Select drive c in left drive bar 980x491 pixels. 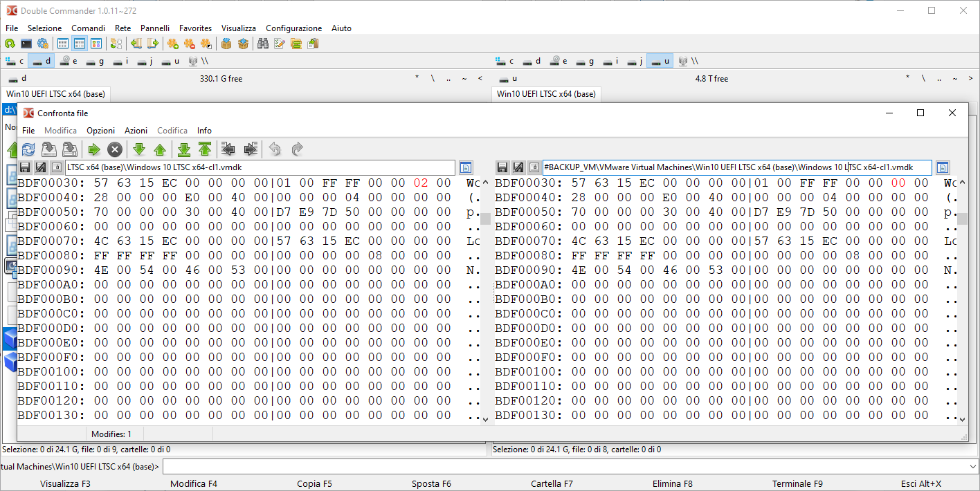(x=15, y=61)
